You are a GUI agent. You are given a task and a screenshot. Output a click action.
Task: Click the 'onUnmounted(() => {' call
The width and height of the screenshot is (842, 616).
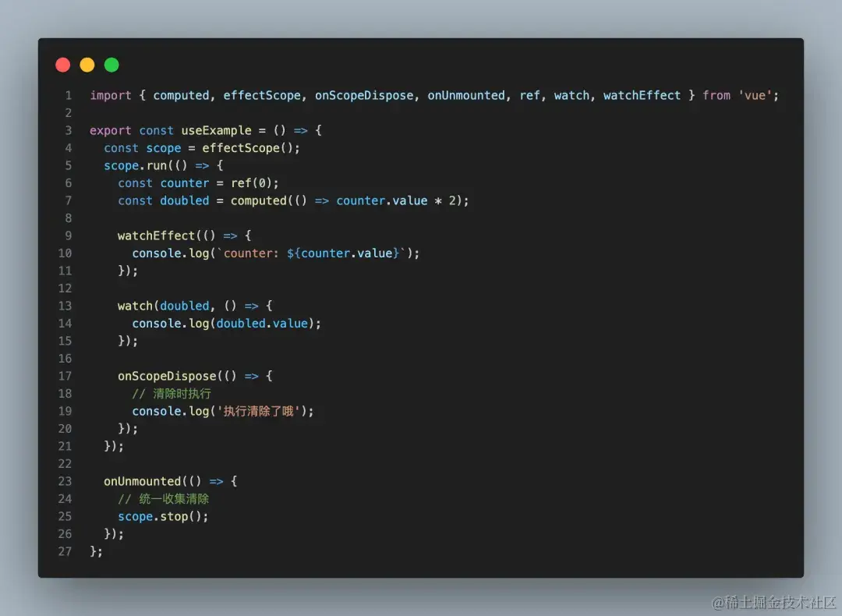click(171, 481)
